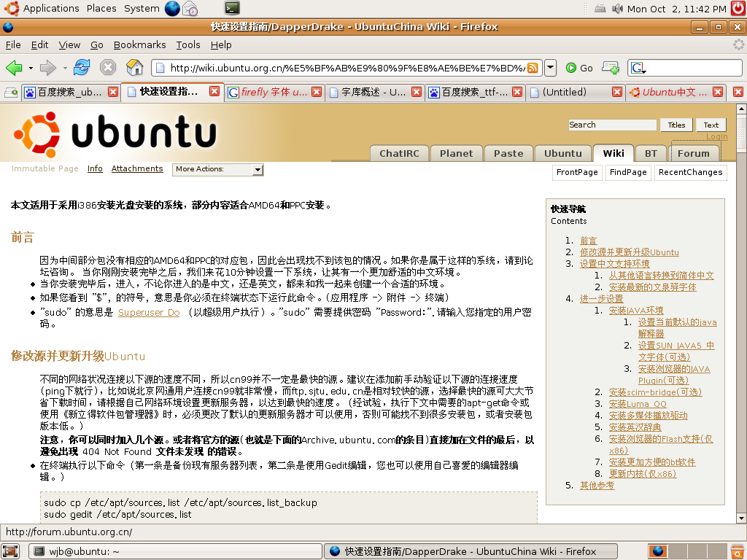Go to the Home page icon
This screenshot has width=747, height=560.
(135, 68)
